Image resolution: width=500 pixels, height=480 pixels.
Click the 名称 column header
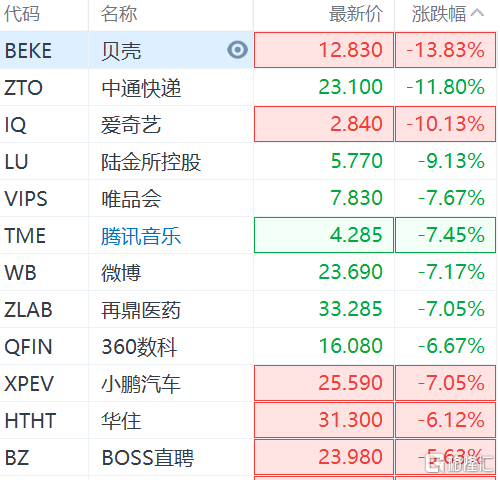tap(119, 14)
